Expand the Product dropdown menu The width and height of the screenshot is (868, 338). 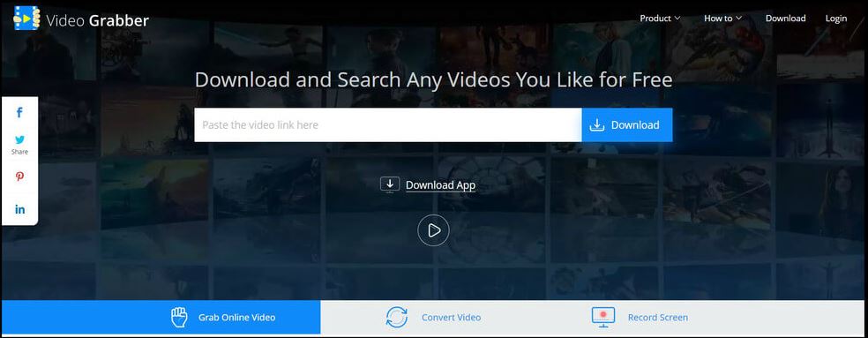660,19
